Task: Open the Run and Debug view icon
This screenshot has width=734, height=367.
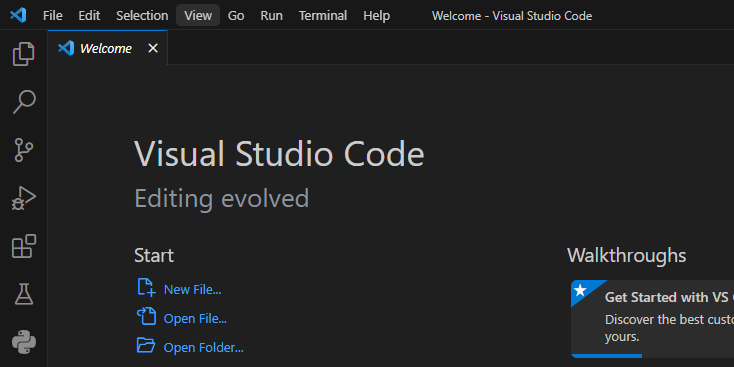Action: tap(23, 198)
